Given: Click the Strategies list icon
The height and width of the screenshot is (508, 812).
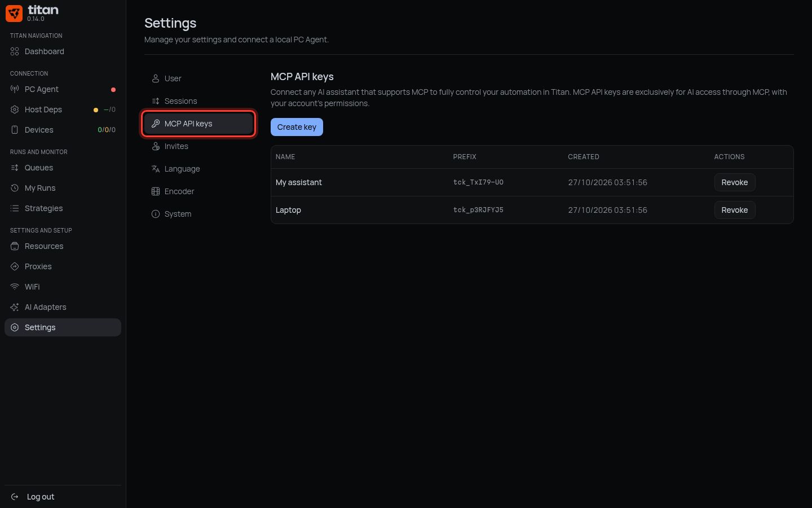Looking at the screenshot, I should coord(15,208).
